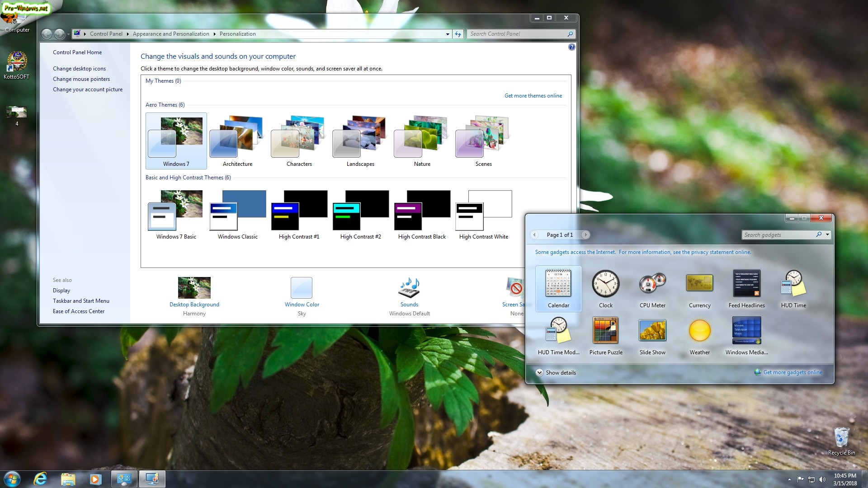
Task: Click Appearance and Personalization breadcrumb
Action: click(171, 34)
